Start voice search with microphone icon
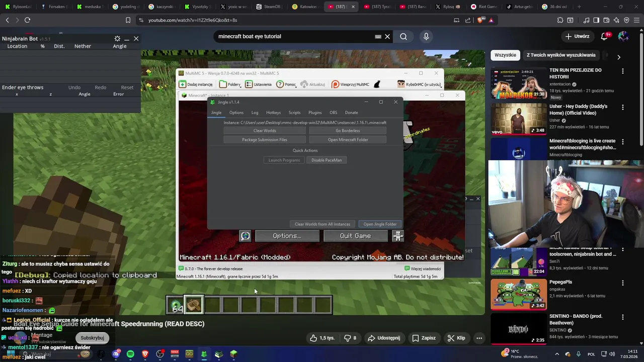Image resolution: width=644 pixels, height=362 pixels. [426, 36]
